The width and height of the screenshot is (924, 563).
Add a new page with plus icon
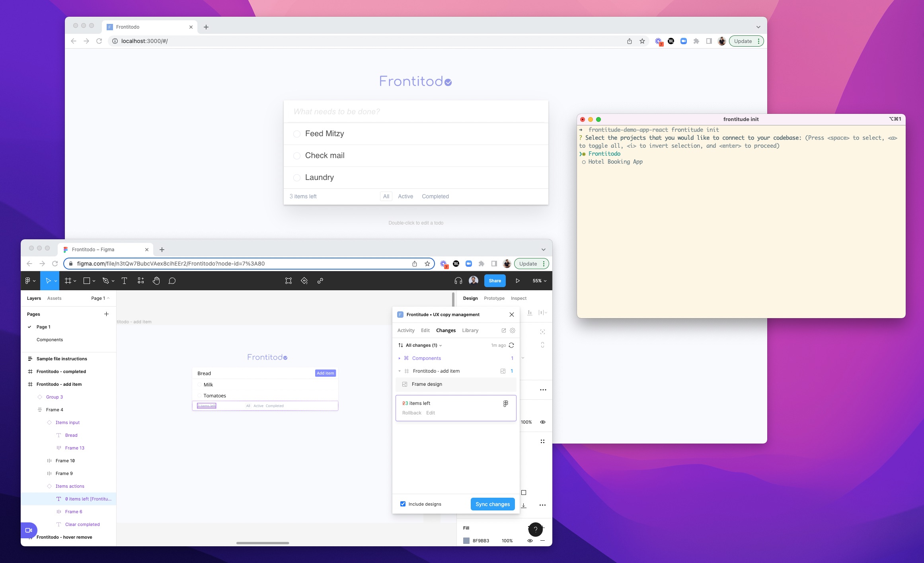click(x=106, y=314)
